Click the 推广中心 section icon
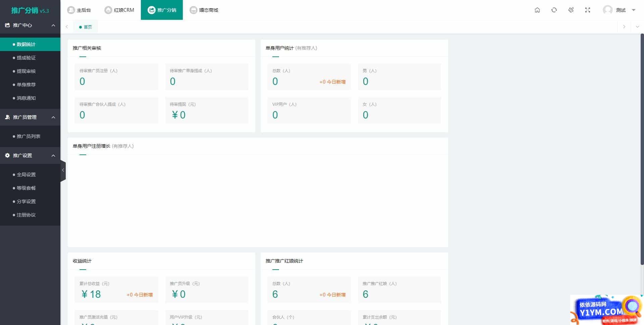This screenshot has width=644, height=325. pyautogui.click(x=7, y=25)
